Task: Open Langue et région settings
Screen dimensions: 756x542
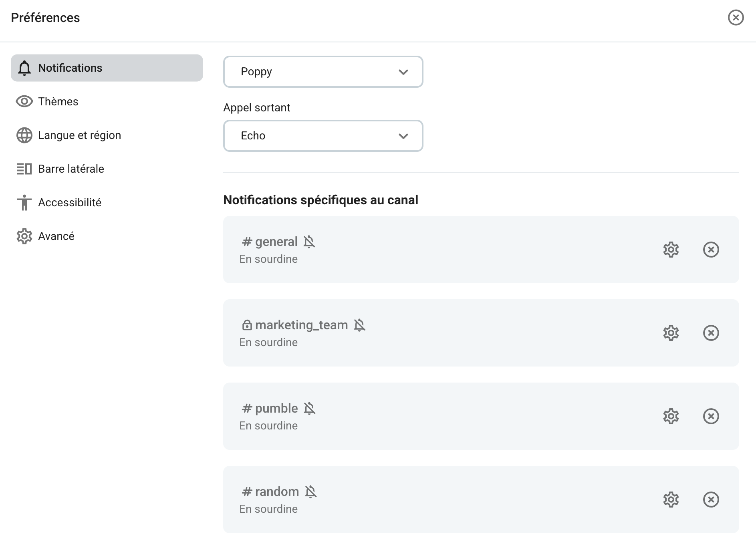Action: coord(79,135)
